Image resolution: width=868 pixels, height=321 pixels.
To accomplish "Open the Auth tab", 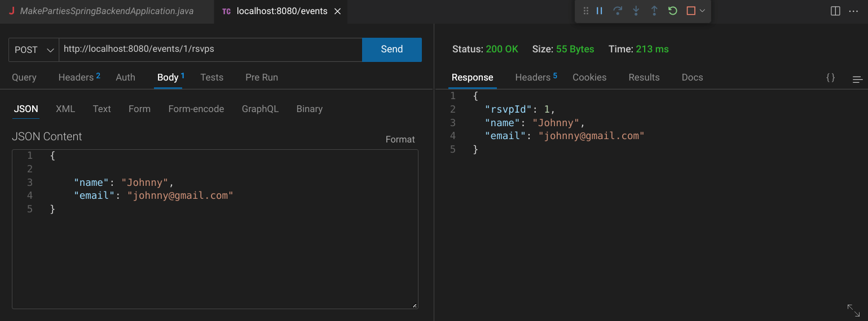I will 125,77.
